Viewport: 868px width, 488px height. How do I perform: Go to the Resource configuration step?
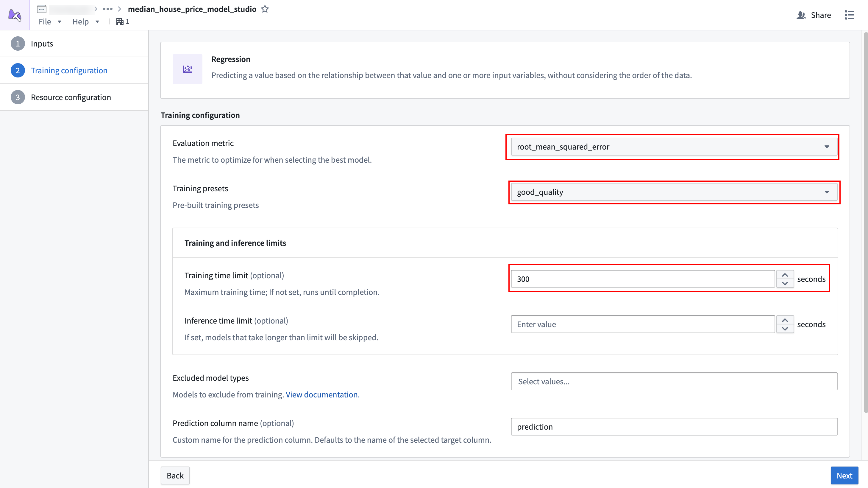pyautogui.click(x=71, y=97)
